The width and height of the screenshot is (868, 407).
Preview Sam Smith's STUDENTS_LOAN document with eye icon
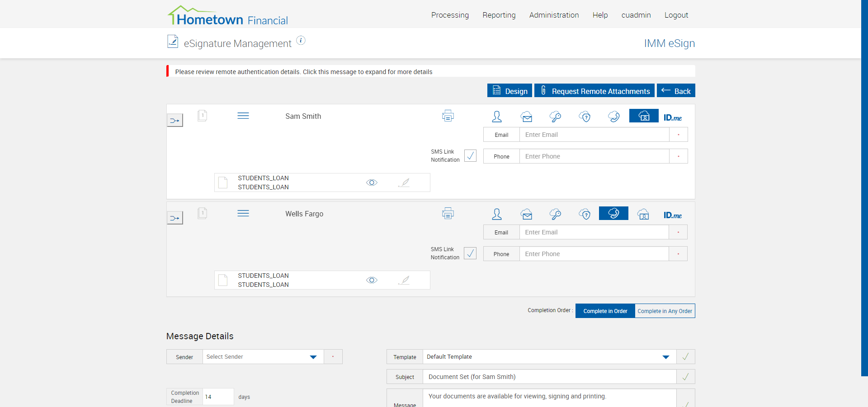[372, 182]
